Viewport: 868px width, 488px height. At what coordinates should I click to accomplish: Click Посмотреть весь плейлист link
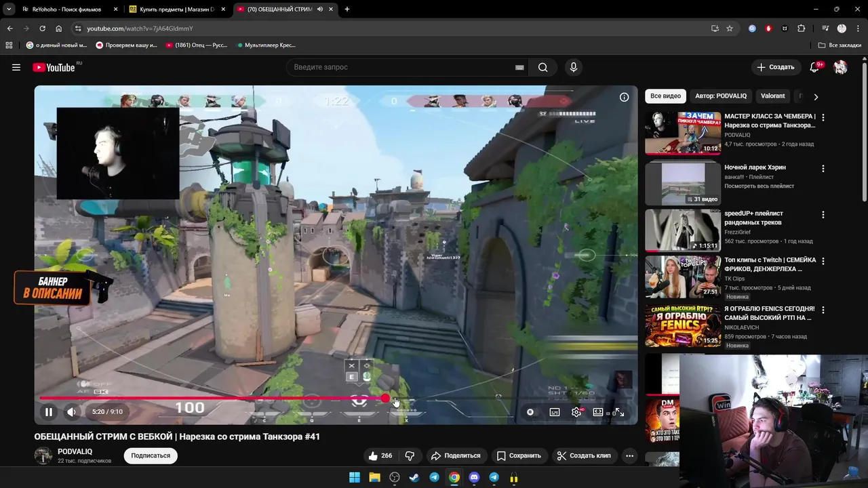[x=759, y=186]
